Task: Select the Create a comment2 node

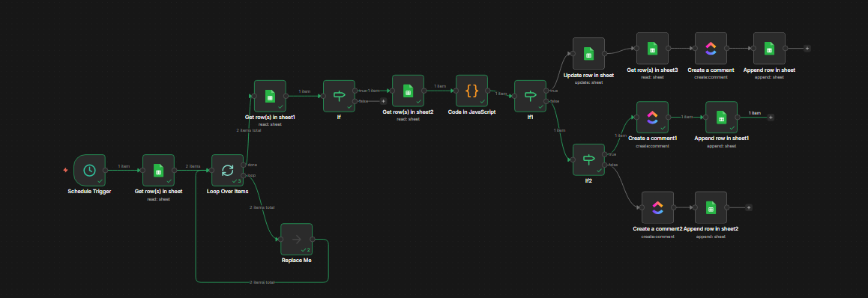Action: [x=657, y=207]
